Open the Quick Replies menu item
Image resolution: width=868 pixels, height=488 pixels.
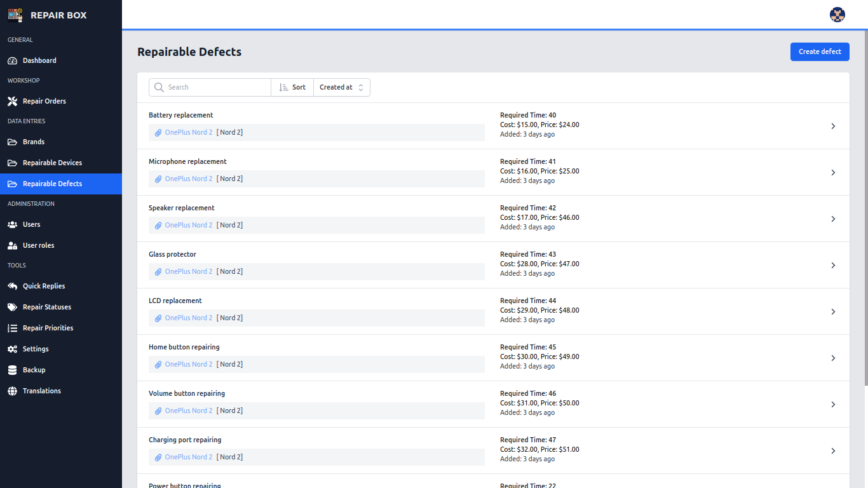click(61, 286)
